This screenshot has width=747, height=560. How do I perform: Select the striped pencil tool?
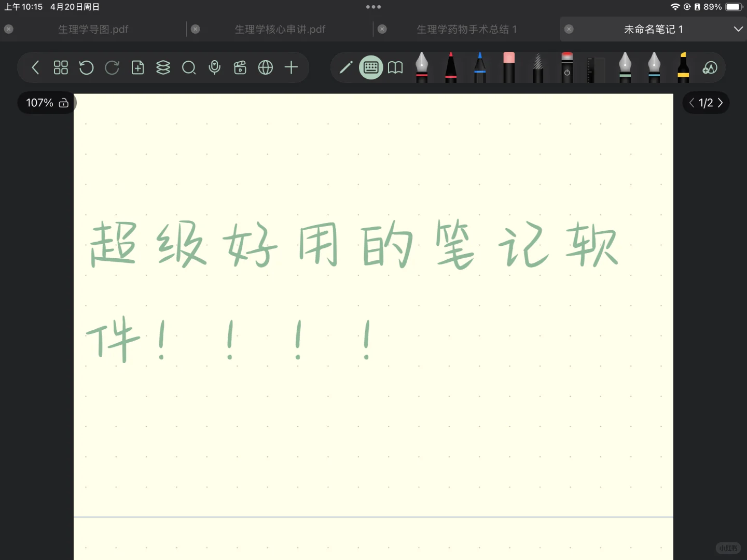(538, 67)
